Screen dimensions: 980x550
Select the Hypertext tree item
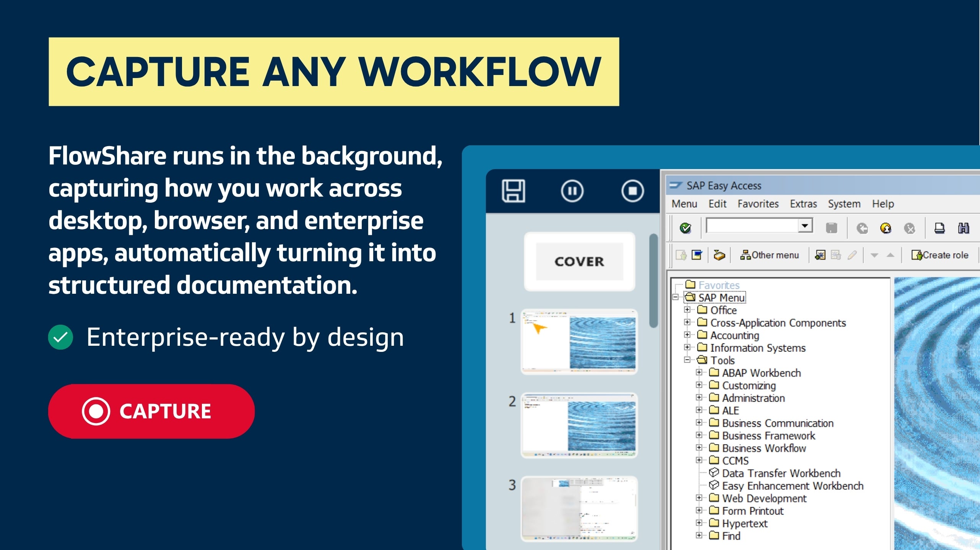[744, 524]
